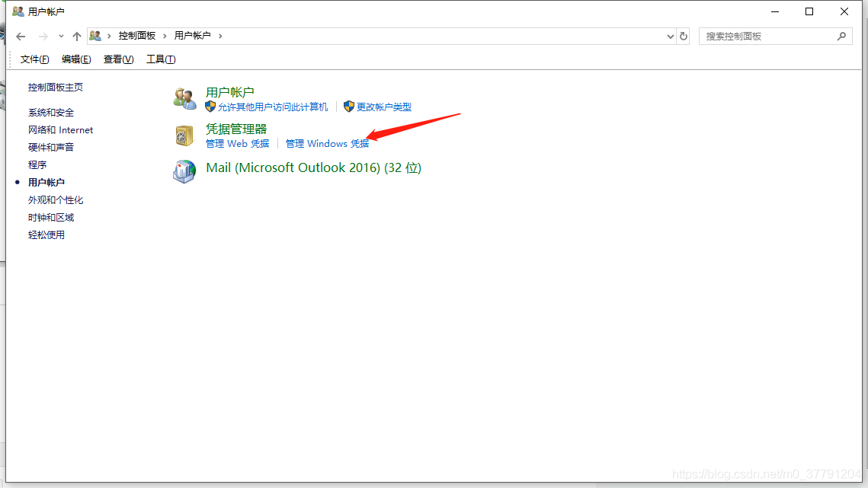Click 管理 Web 凭据 link
Viewport: 868px width, 488px height.
238,144
